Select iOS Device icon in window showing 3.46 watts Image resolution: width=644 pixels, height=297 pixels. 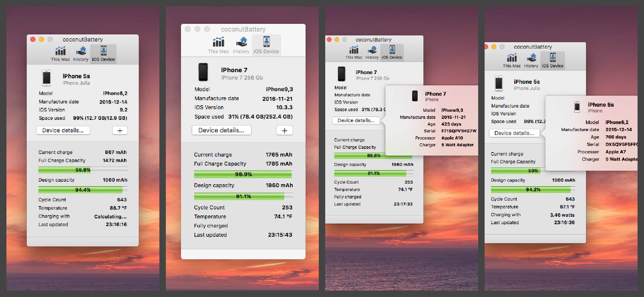coord(553,58)
